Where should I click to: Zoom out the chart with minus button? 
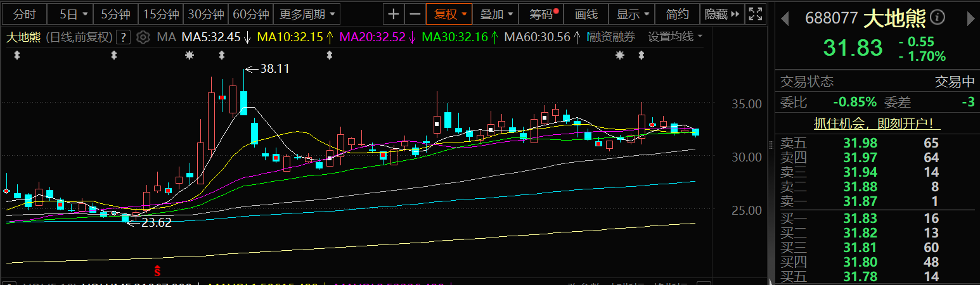pos(415,14)
